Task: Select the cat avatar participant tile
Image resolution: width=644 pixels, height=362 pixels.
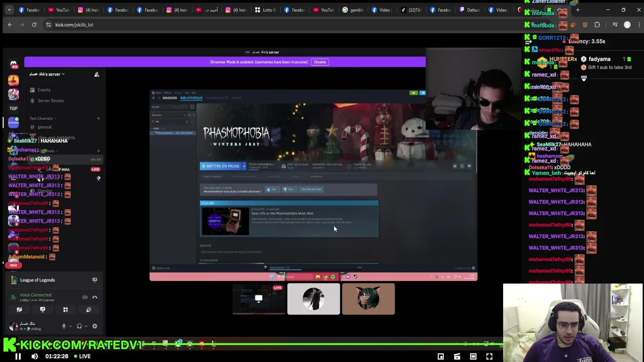Action: [368, 299]
